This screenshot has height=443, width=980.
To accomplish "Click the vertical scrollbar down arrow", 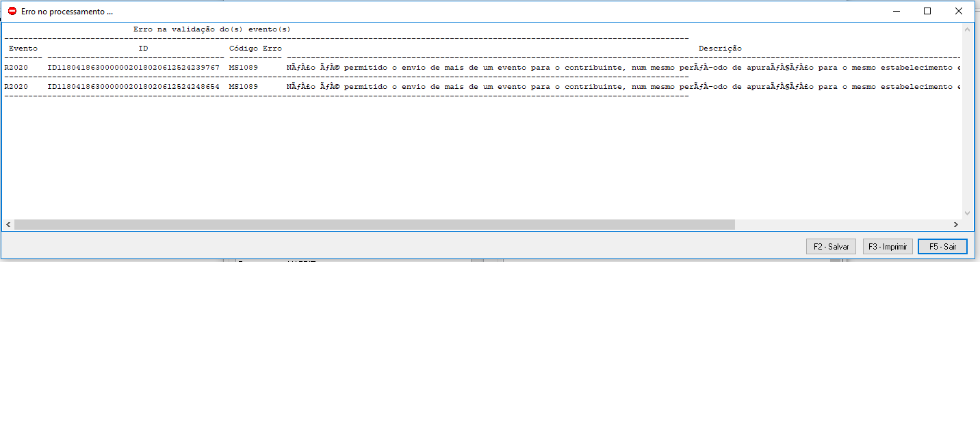I will coord(967,213).
